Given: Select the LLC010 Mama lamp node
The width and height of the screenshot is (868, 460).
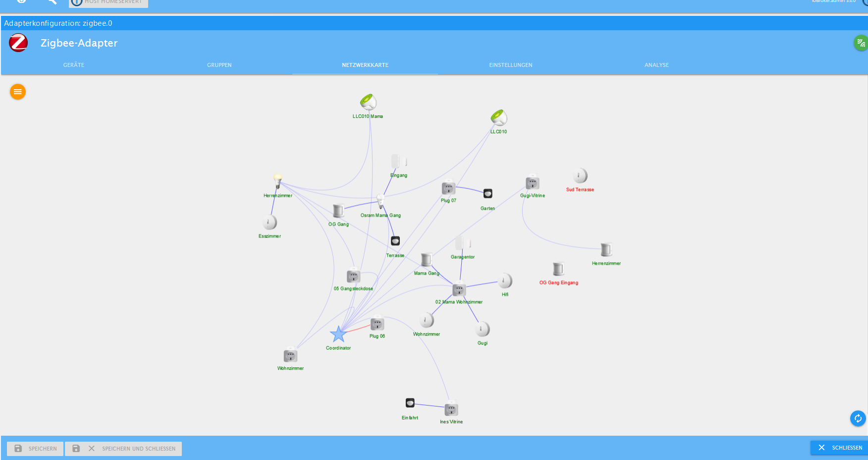Looking at the screenshot, I should coord(368,102).
